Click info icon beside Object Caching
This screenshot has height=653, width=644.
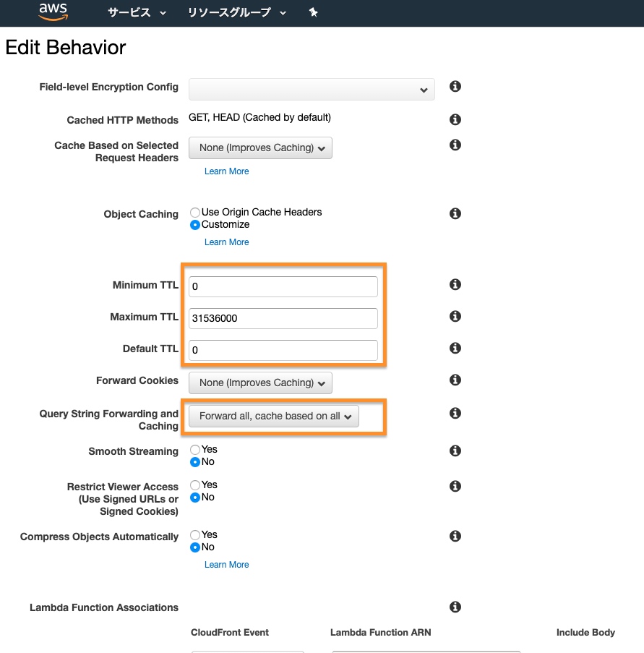coord(455,214)
